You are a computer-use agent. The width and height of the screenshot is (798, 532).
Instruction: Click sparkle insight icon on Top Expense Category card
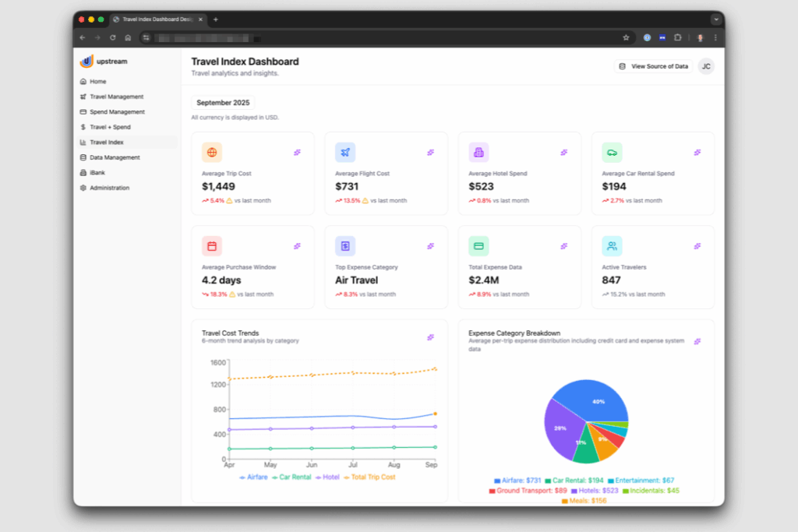pyautogui.click(x=430, y=246)
